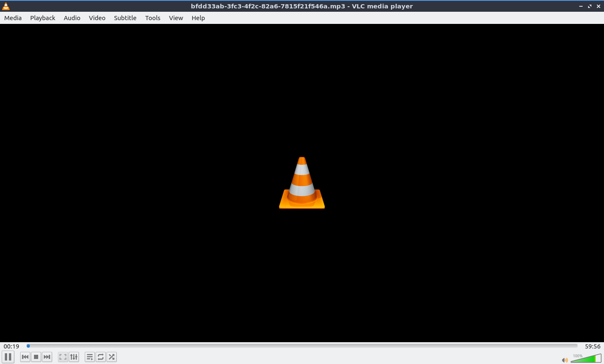This screenshot has height=364, width=604.
Task: Mute audio using the speaker icon
Action: tap(565, 360)
